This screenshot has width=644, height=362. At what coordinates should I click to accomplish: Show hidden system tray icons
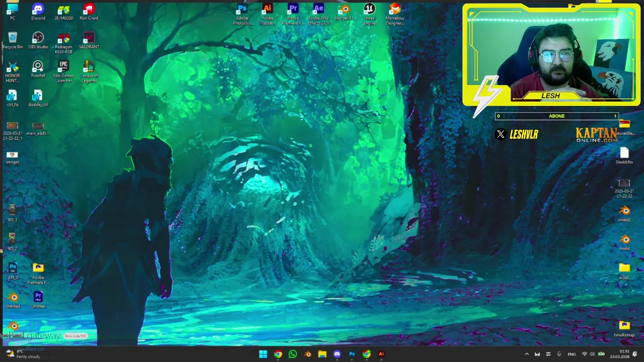click(527, 354)
